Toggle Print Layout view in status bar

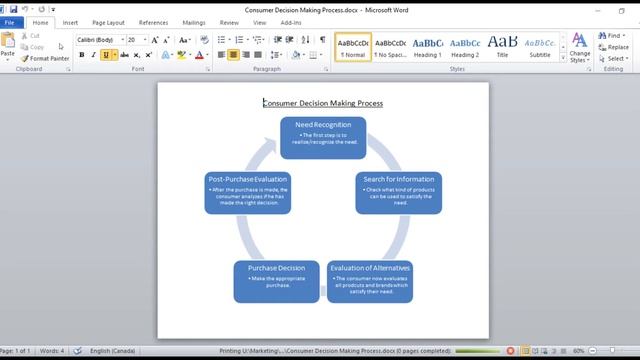526,351
